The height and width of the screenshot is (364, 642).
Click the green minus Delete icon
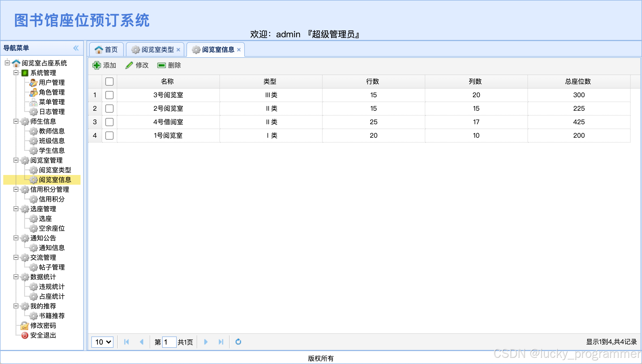click(161, 65)
